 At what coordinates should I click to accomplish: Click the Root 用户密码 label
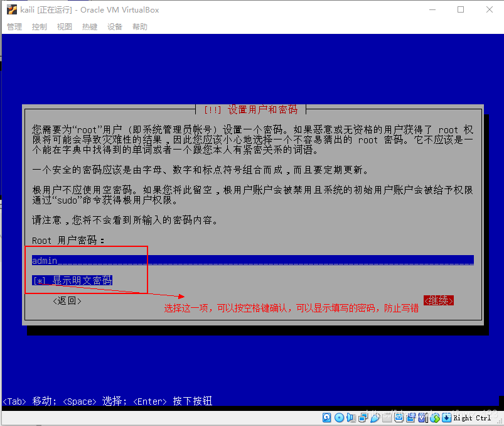point(68,241)
